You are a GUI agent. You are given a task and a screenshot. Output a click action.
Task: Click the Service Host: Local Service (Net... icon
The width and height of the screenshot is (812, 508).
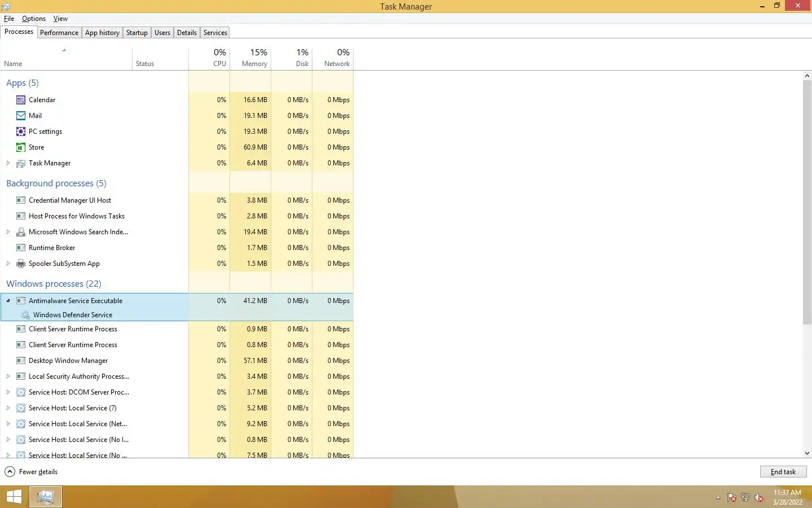click(21, 424)
